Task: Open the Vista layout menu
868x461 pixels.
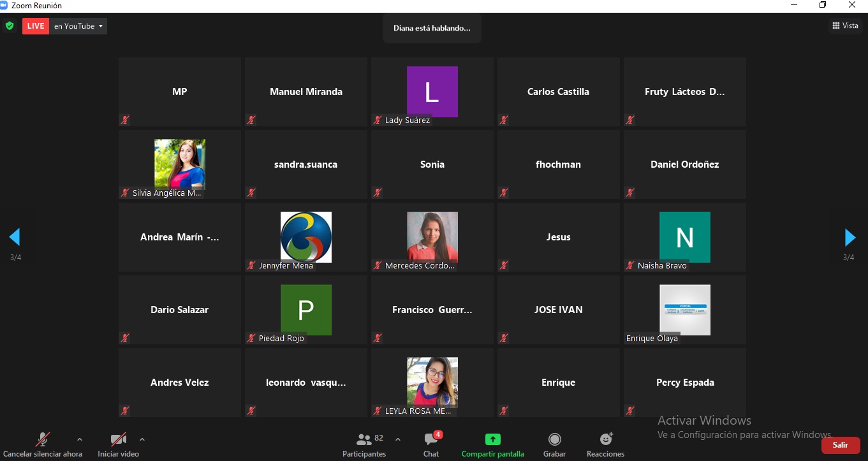Action: (845, 26)
